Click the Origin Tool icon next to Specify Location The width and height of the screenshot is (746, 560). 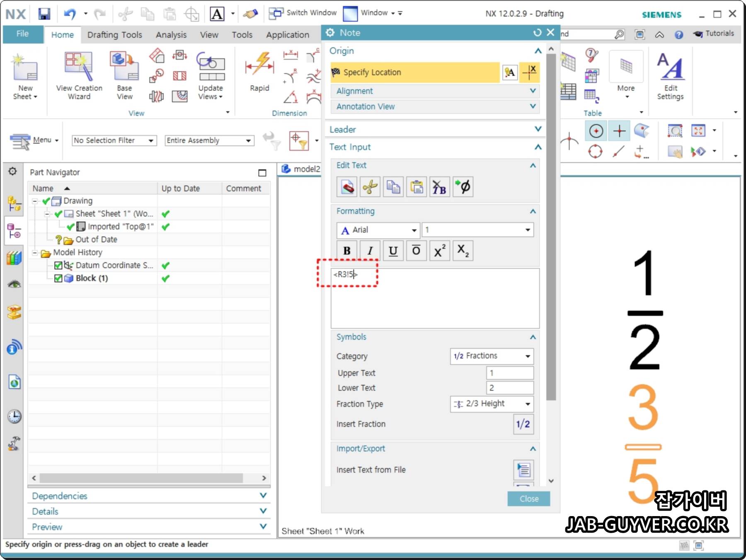click(510, 72)
